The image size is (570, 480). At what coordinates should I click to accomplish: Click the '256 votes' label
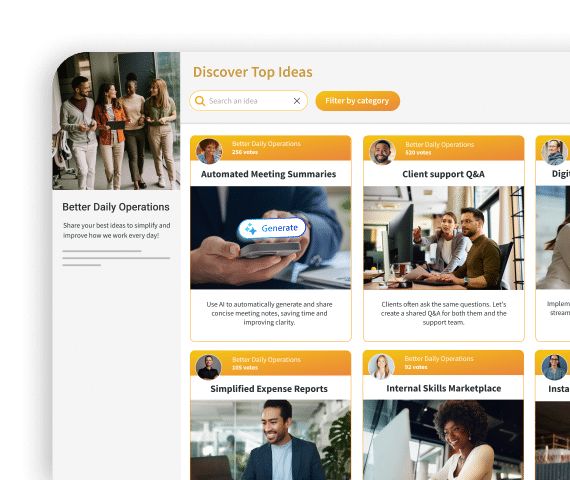(245, 152)
